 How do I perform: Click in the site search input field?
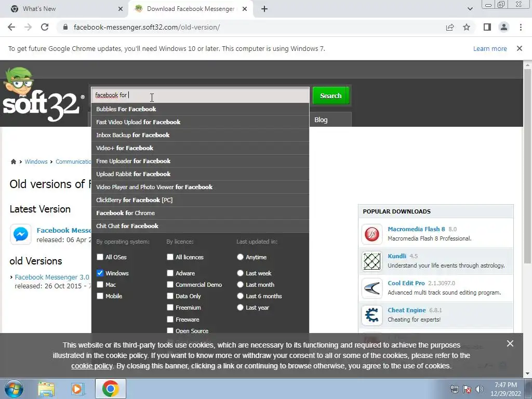point(200,95)
